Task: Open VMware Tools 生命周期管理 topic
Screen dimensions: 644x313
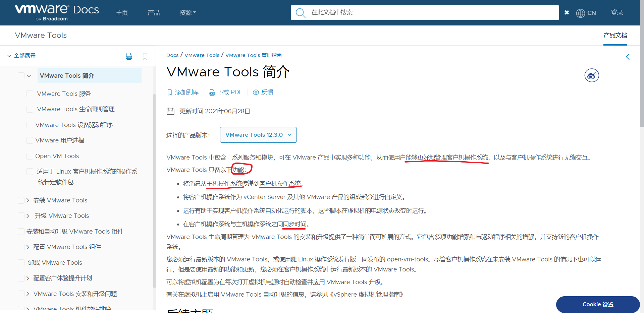Action: coord(76,109)
